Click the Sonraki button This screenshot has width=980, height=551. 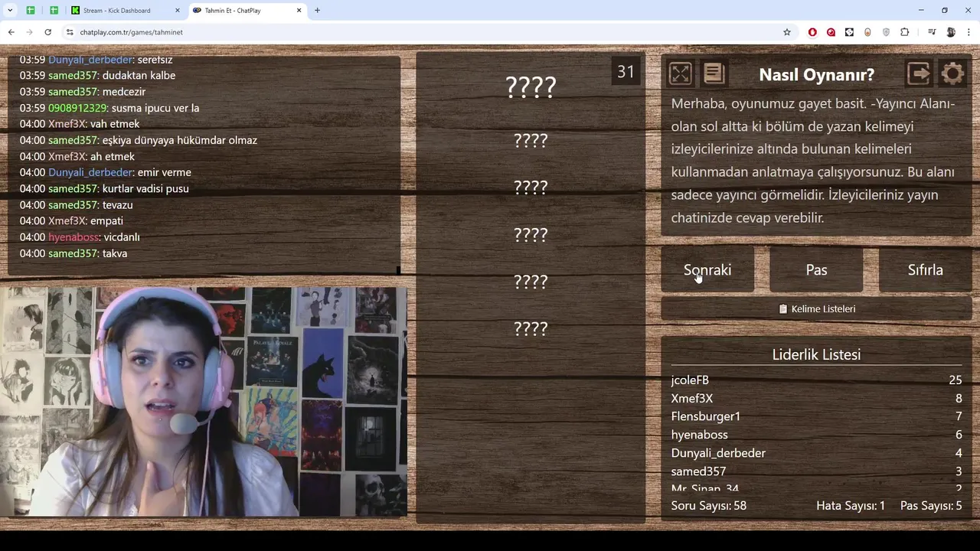pyautogui.click(x=707, y=269)
